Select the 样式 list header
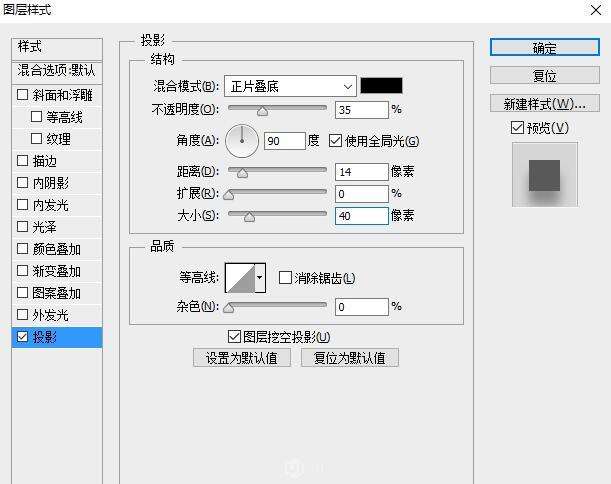 click(x=57, y=48)
